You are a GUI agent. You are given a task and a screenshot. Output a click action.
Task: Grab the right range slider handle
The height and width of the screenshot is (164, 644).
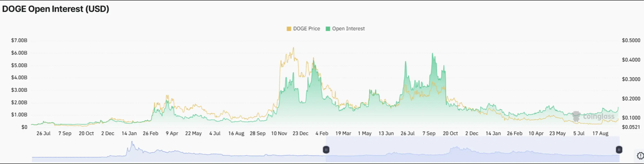point(619,150)
